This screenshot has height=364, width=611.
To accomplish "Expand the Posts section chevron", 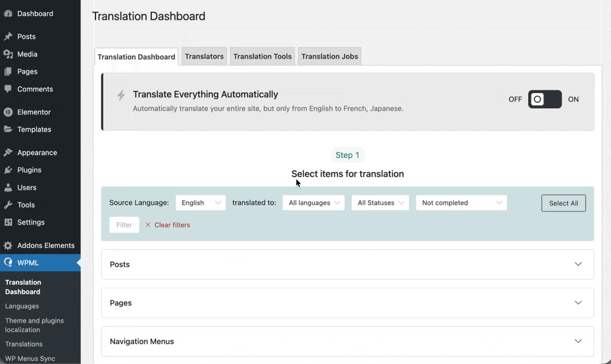I will 579,264.
